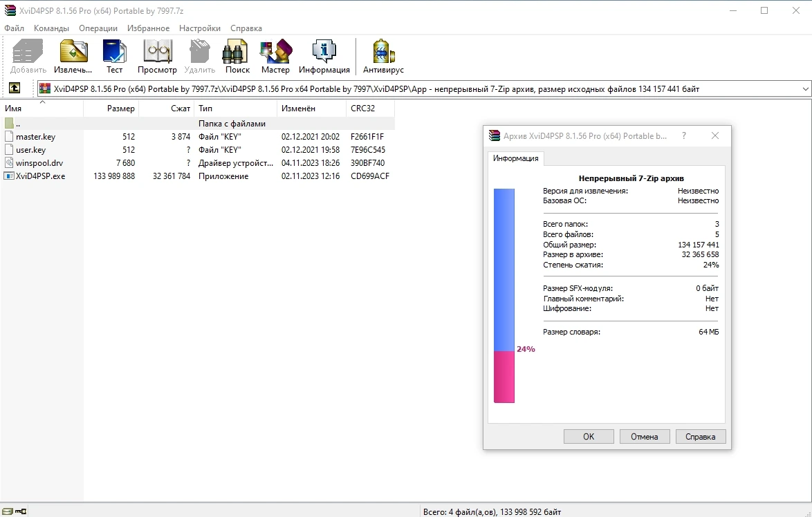Click packed size 32 361 784
This screenshot has width=812, height=517.
[172, 176]
